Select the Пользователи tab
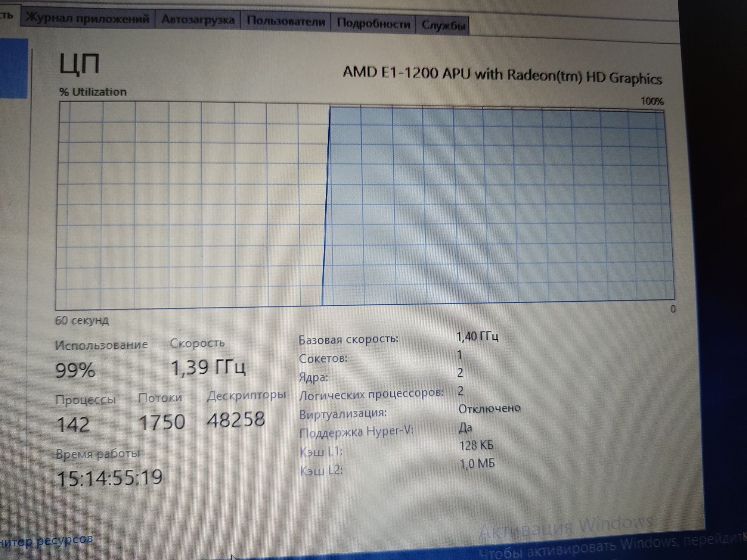 [286, 21]
